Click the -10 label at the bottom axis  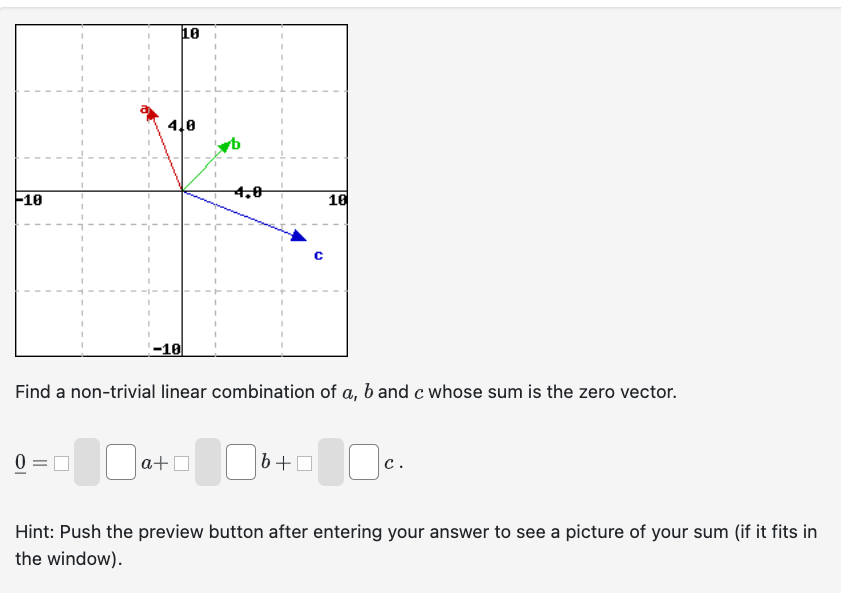166,349
